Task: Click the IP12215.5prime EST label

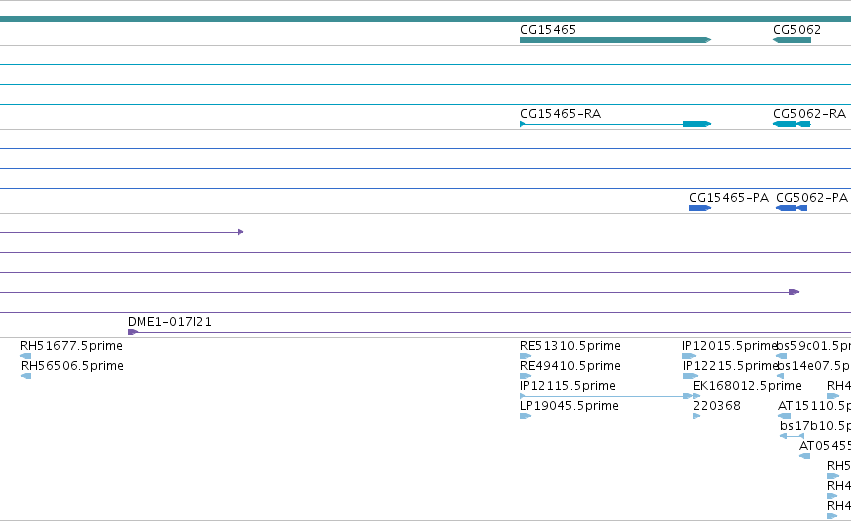Action: [x=729, y=366]
